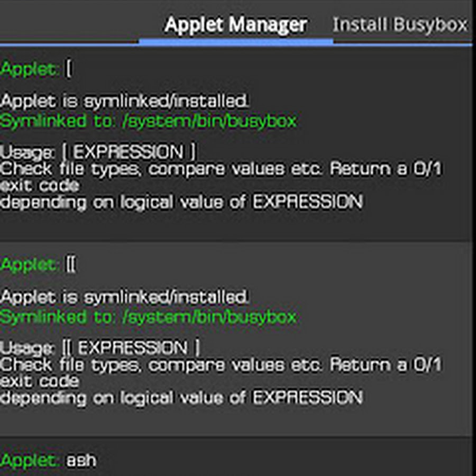Click the installed status line under the '[' applet heading
The height and width of the screenshot is (476, 476).
click(x=124, y=101)
